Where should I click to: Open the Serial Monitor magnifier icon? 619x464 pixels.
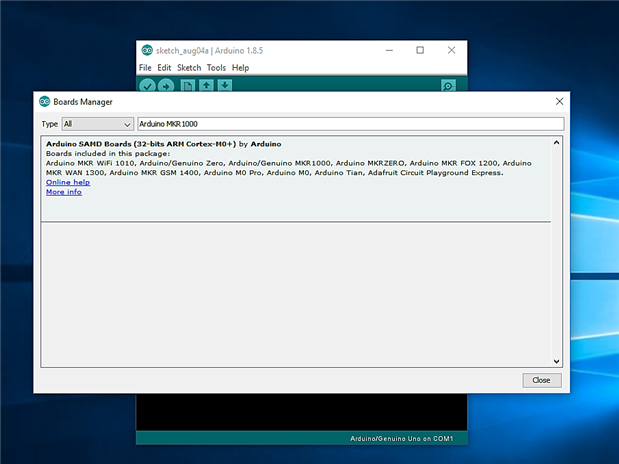coord(449,86)
